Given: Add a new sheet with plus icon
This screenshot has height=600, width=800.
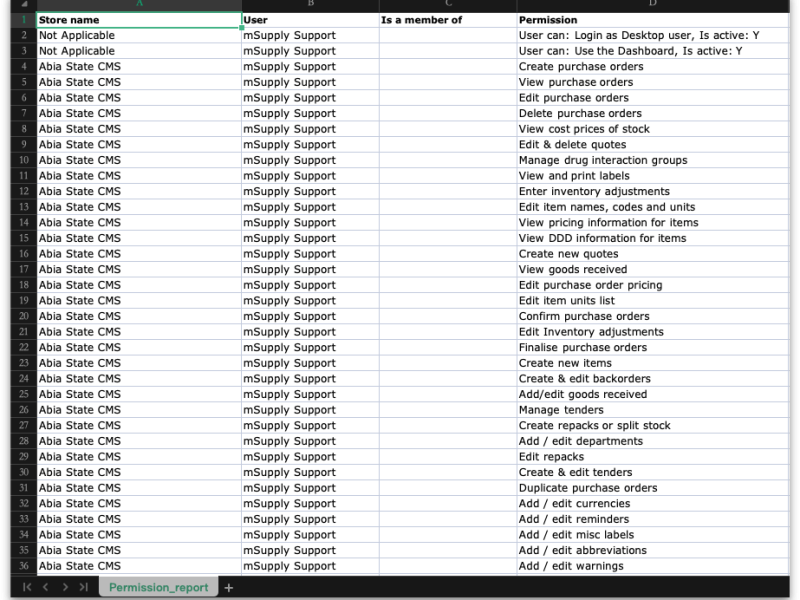Looking at the screenshot, I should pyautogui.click(x=229, y=588).
